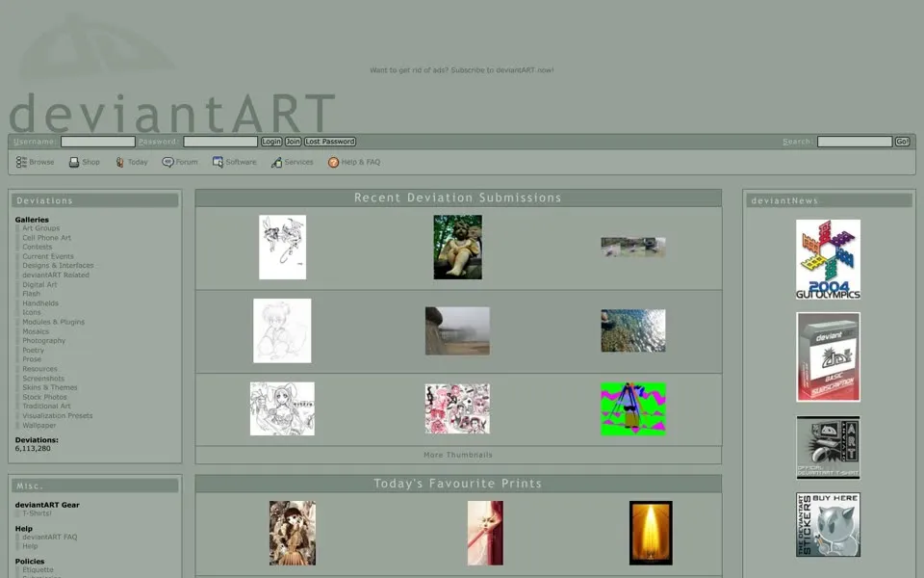Open the Today menu link
This screenshot has height=578, width=924.
pyautogui.click(x=138, y=162)
